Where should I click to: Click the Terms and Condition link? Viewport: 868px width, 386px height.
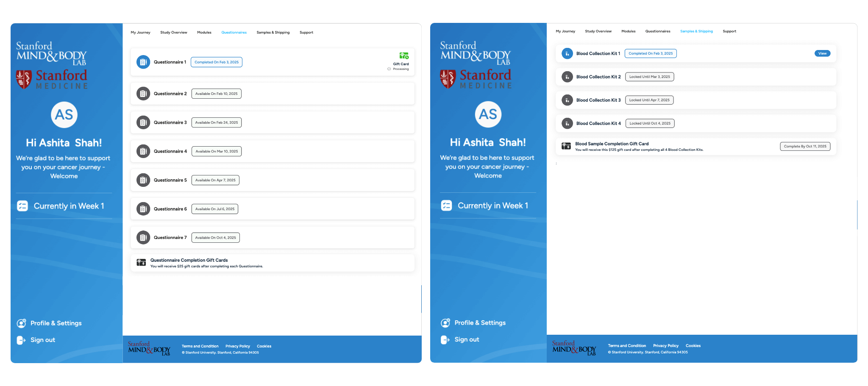point(200,346)
